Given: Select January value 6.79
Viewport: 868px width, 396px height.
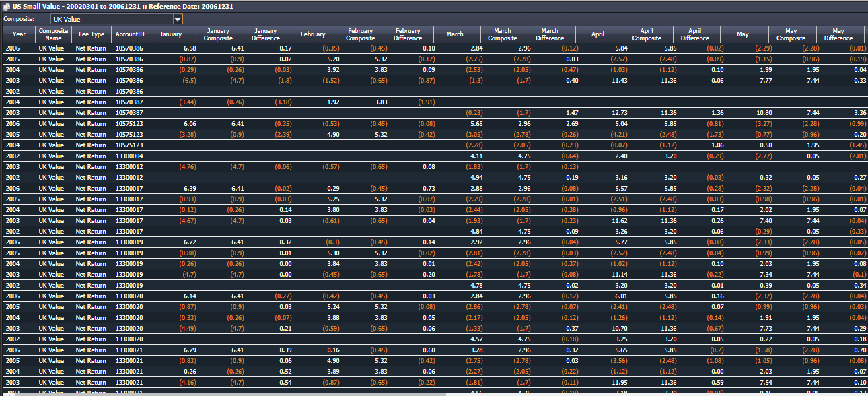Looking at the screenshot, I should [x=189, y=350].
